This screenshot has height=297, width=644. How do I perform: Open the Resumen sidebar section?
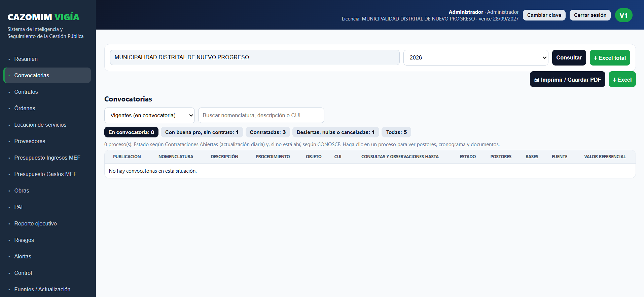pos(47,59)
